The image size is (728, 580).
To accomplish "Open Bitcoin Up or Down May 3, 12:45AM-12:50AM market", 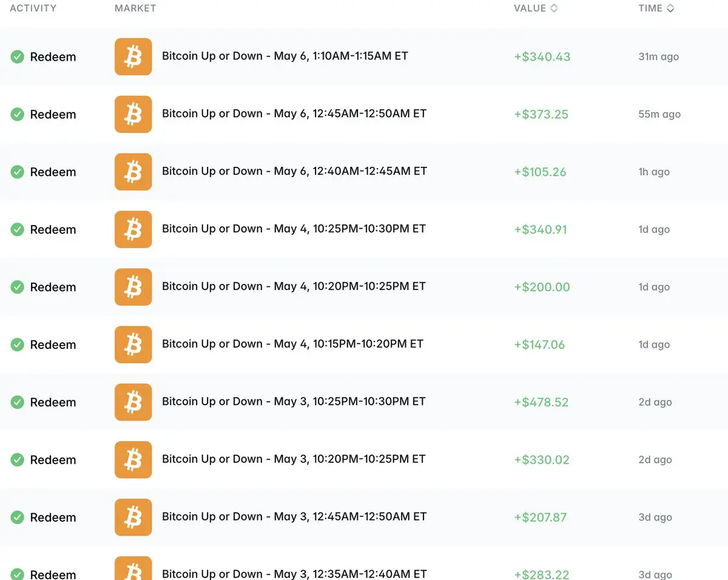I will (x=294, y=517).
